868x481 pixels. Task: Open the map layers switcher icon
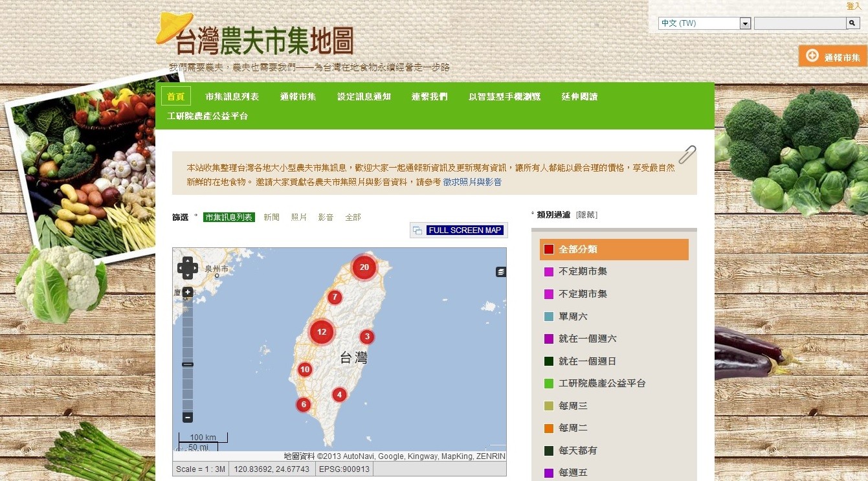click(500, 272)
